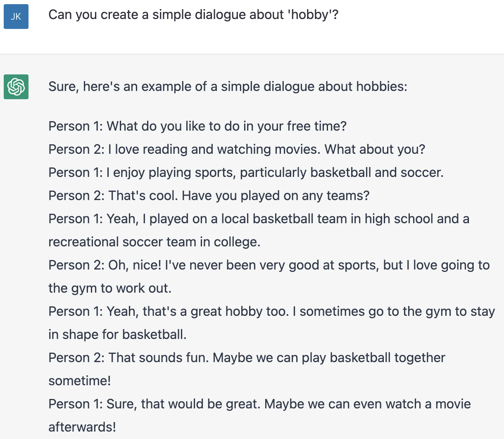Click the text 'recreational soccer team in college'
This screenshot has width=504, height=439.
tap(155, 242)
